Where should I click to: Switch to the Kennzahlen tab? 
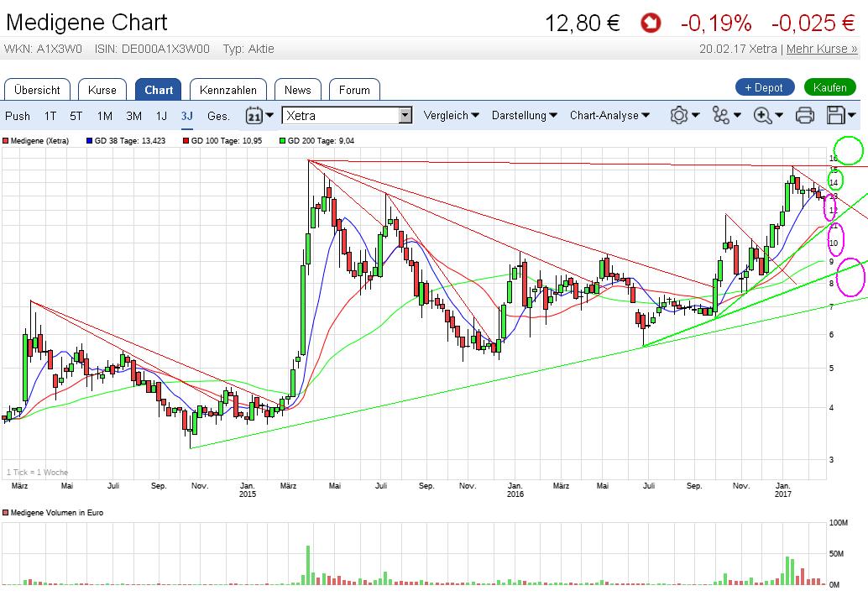click(227, 90)
